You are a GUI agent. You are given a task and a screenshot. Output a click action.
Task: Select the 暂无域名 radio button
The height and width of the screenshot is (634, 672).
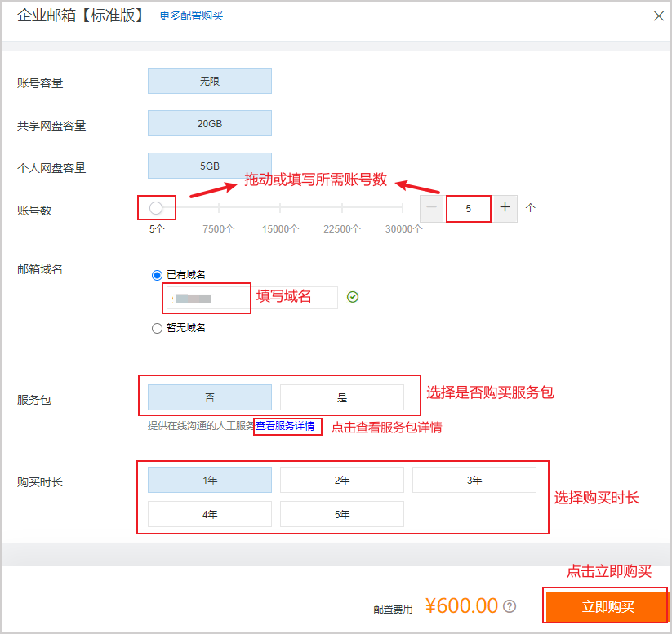(157, 329)
